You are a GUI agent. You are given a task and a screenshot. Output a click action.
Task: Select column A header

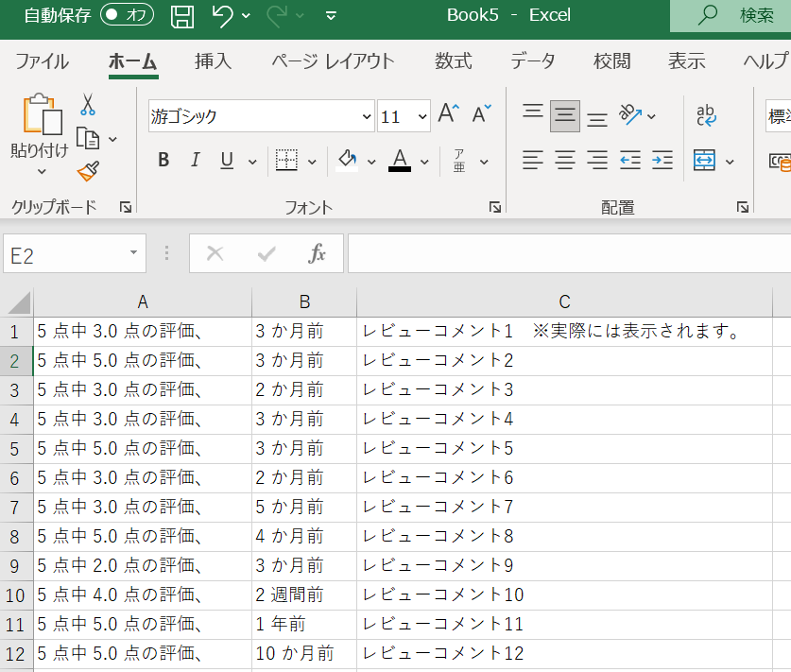pyautogui.click(x=143, y=302)
